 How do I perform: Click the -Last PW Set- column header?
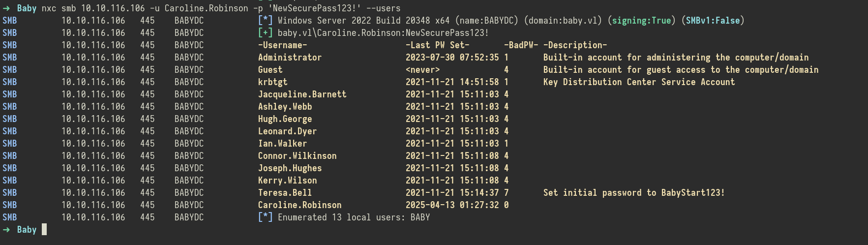437,45
